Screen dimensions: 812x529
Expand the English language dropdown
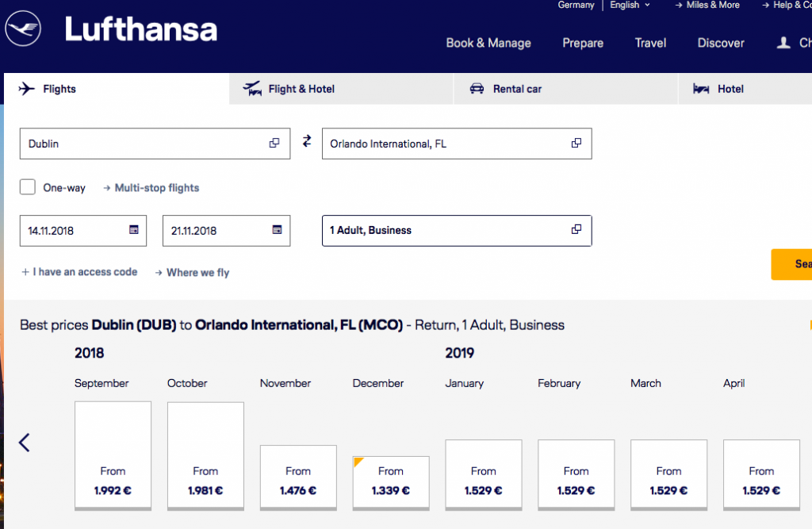pyautogui.click(x=630, y=5)
